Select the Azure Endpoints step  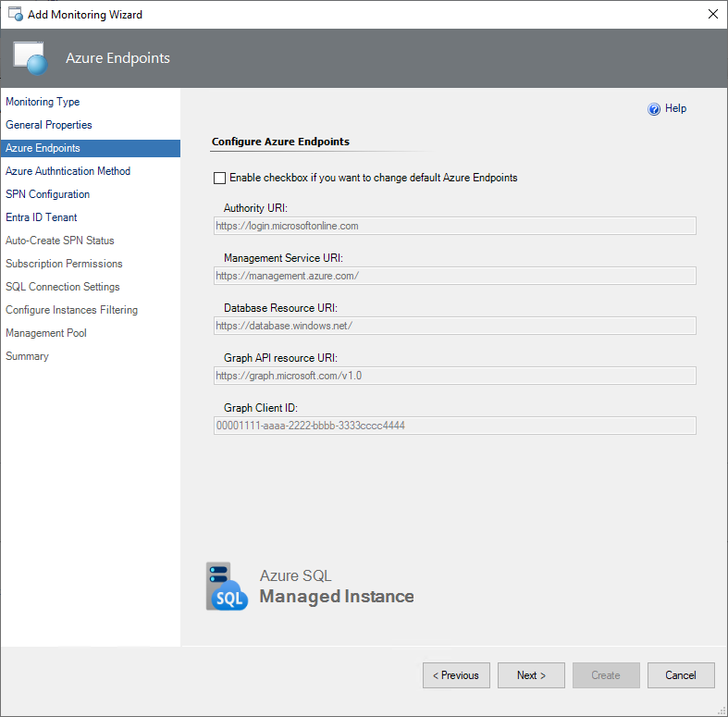pos(91,148)
